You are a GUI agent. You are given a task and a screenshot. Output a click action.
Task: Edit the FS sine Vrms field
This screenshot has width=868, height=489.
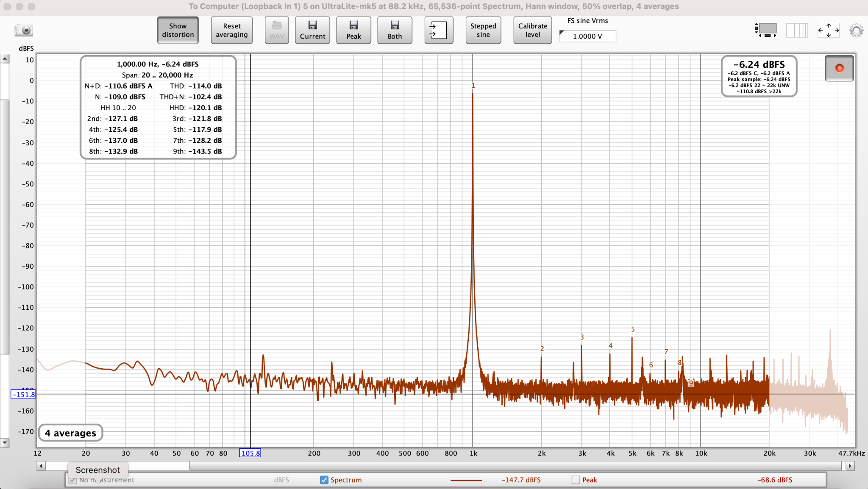pyautogui.click(x=587, y=36)
